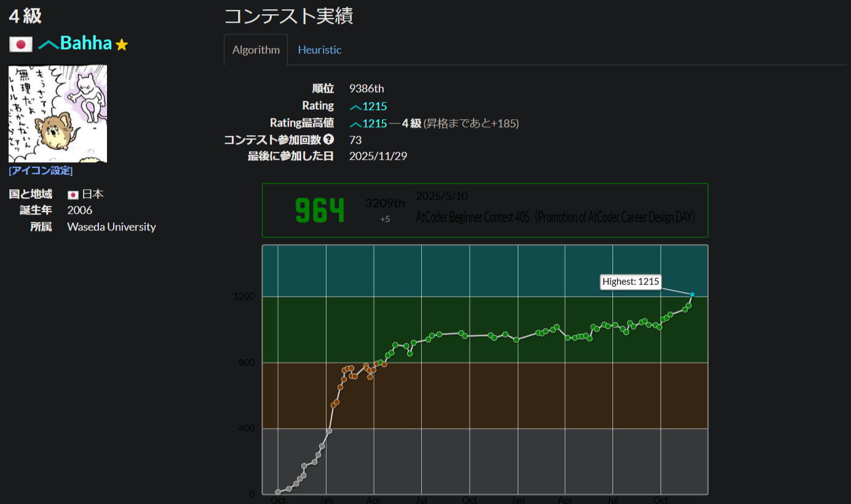Click the profile avatar image
The image size is (851, 504).
57,113
